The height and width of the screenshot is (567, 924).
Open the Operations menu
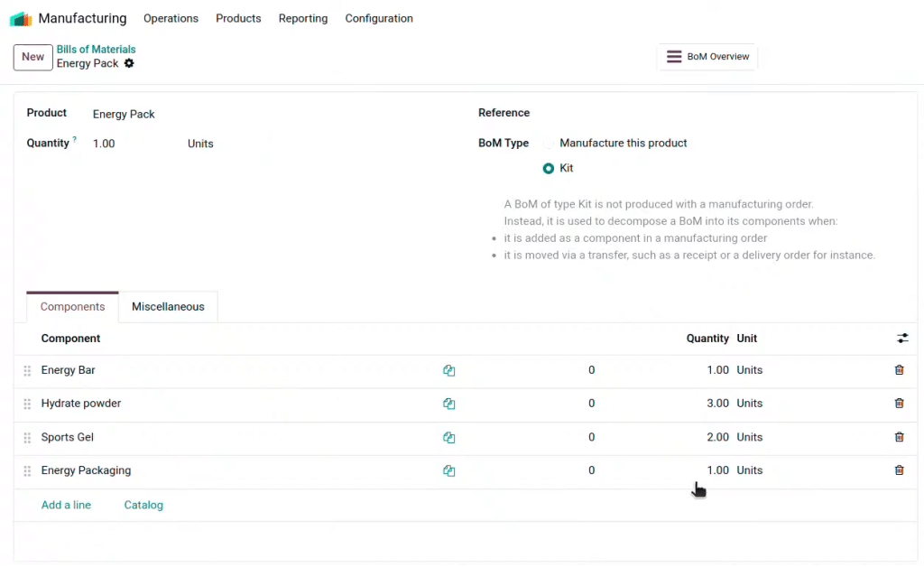tap(171, 19)
